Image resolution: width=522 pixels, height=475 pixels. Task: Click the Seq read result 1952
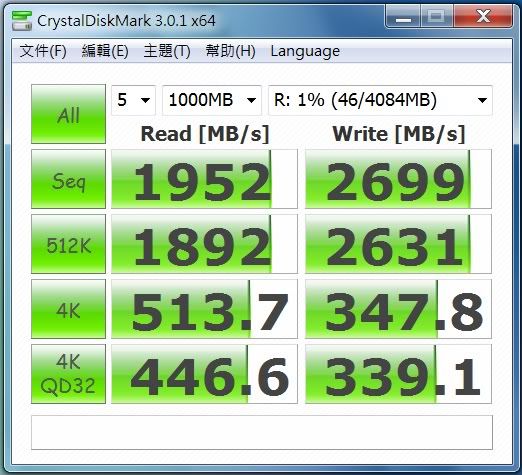pos(204,179)
